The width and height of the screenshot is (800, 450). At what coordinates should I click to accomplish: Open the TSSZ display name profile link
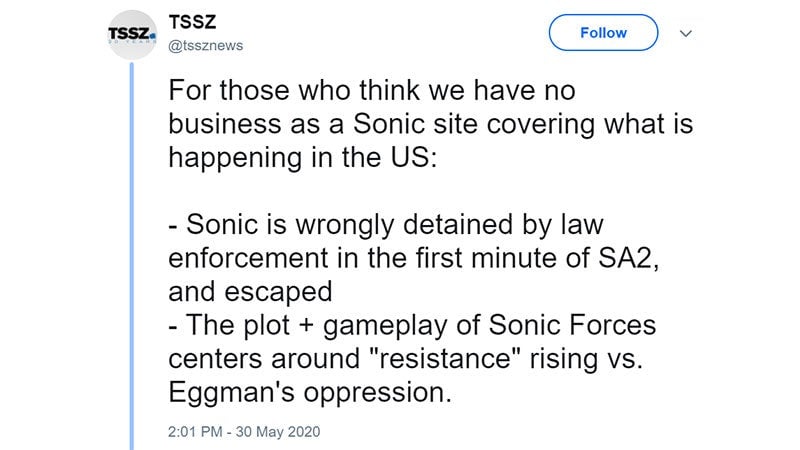tap(190, 23)
